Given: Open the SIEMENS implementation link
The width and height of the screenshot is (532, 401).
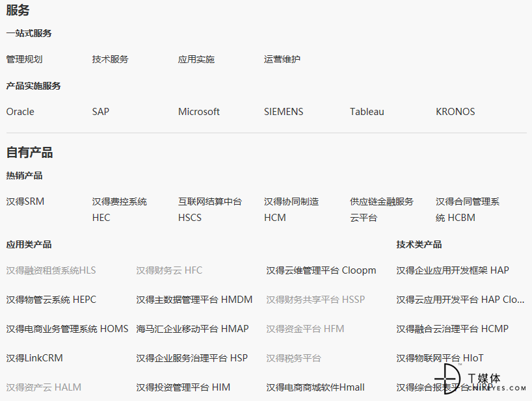Looking at the screenshot, I should 284,112.
